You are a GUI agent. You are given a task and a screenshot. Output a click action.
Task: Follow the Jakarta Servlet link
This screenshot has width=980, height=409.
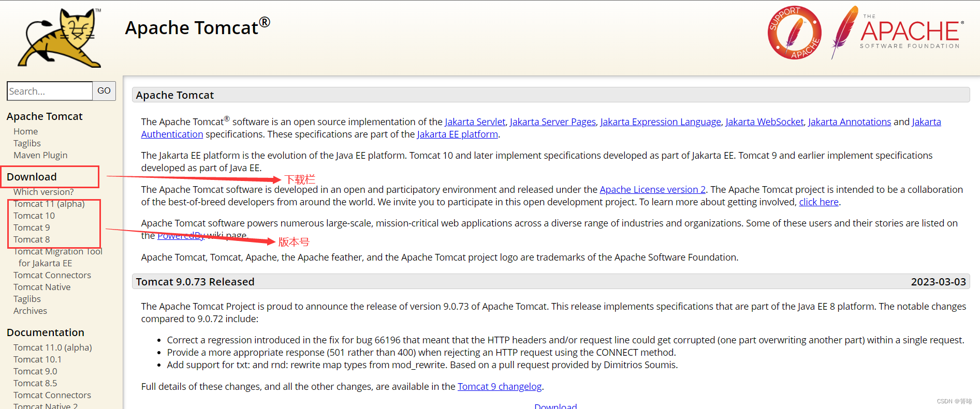click(475, 122)
